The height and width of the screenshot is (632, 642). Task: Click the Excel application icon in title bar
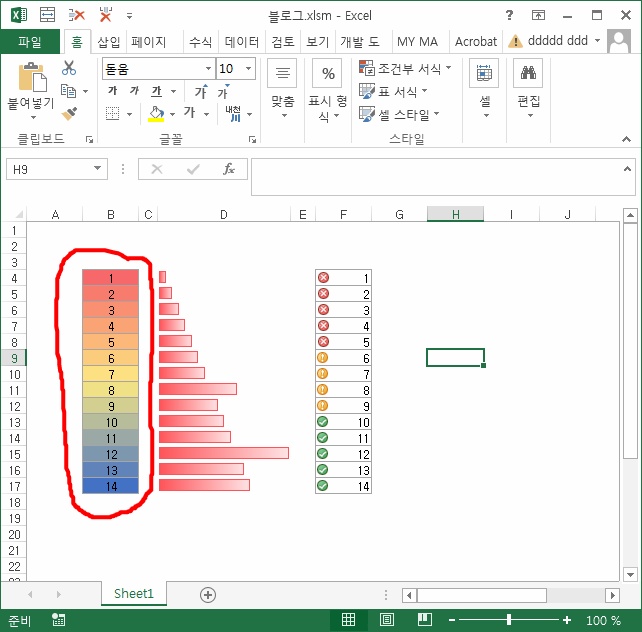(18, 16)
